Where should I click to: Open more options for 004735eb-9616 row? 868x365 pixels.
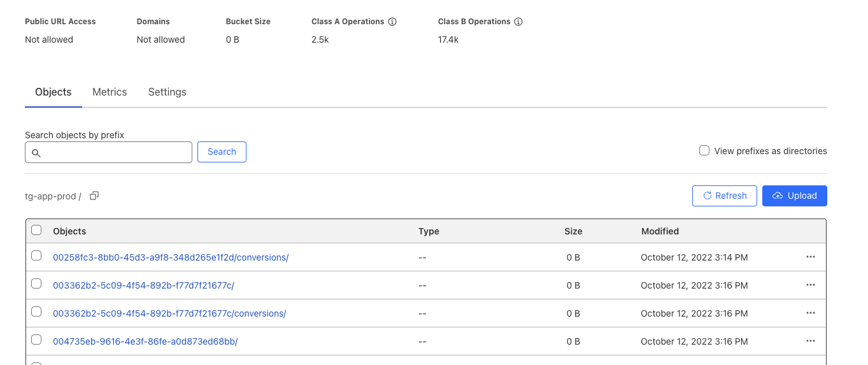point(810,341)
